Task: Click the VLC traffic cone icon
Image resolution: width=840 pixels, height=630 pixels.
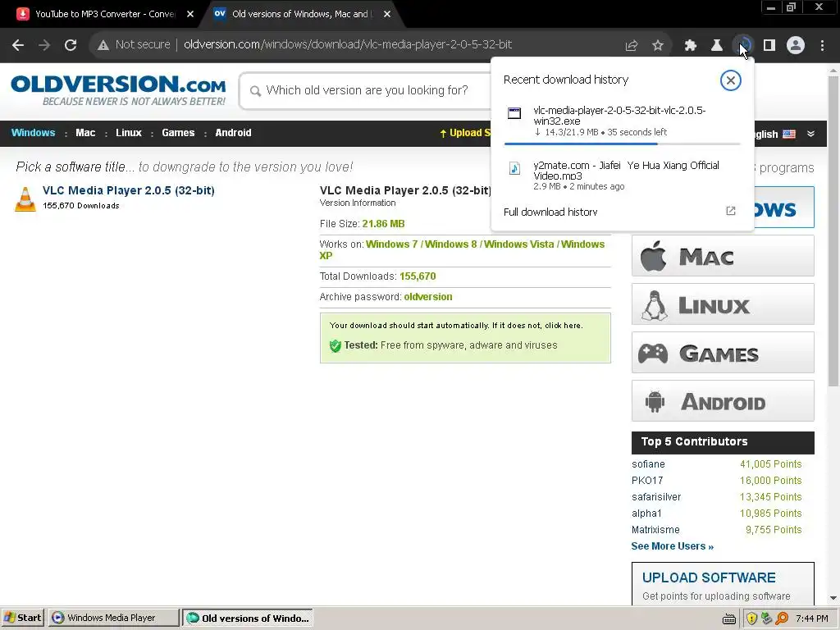Action: point(25,199)
